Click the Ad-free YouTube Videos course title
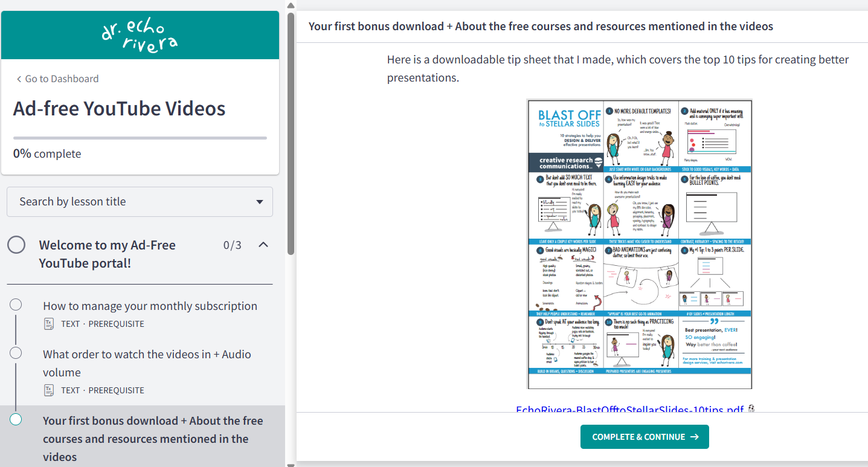Viewport: 868px width, 467px height. (120, 108)
